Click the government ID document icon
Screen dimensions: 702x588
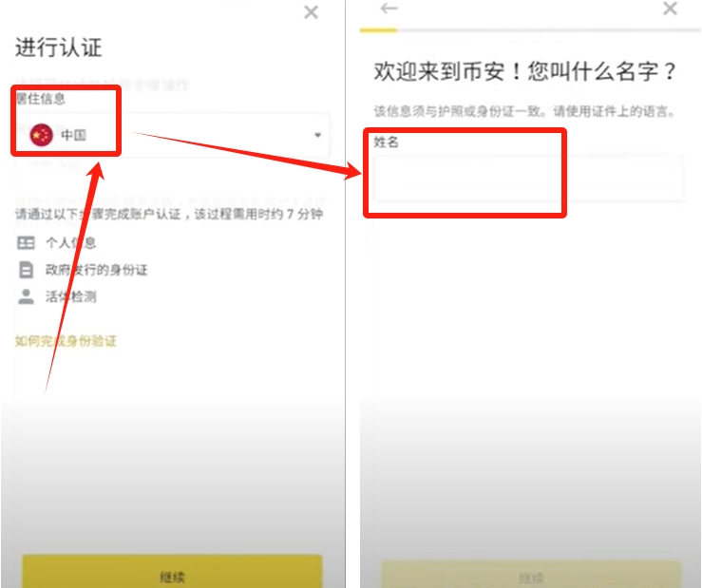click(x=26, y=270)
